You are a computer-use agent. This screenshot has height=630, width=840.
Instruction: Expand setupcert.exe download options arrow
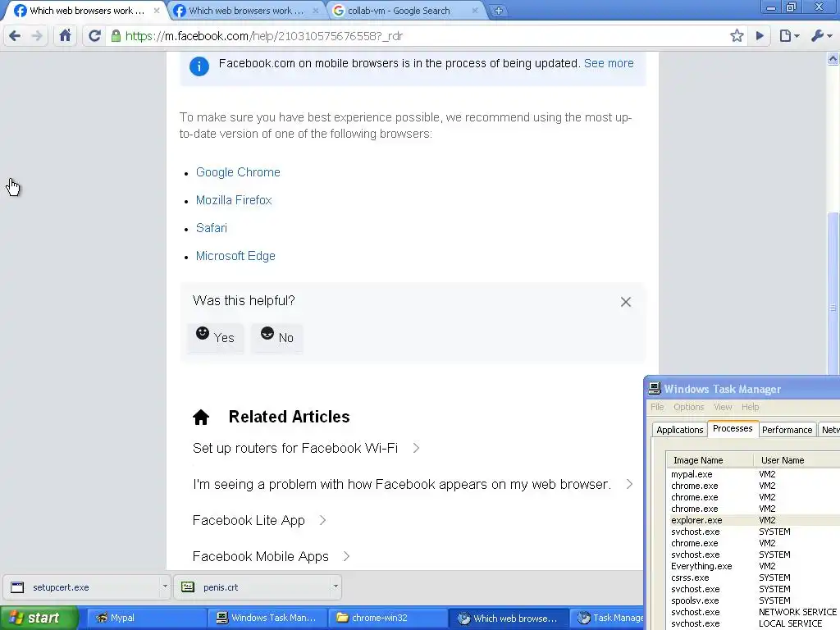tap(165, 587)
